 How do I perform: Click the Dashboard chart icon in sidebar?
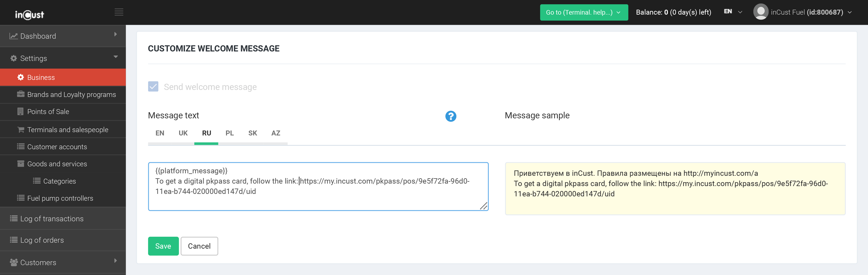(14, 36)
